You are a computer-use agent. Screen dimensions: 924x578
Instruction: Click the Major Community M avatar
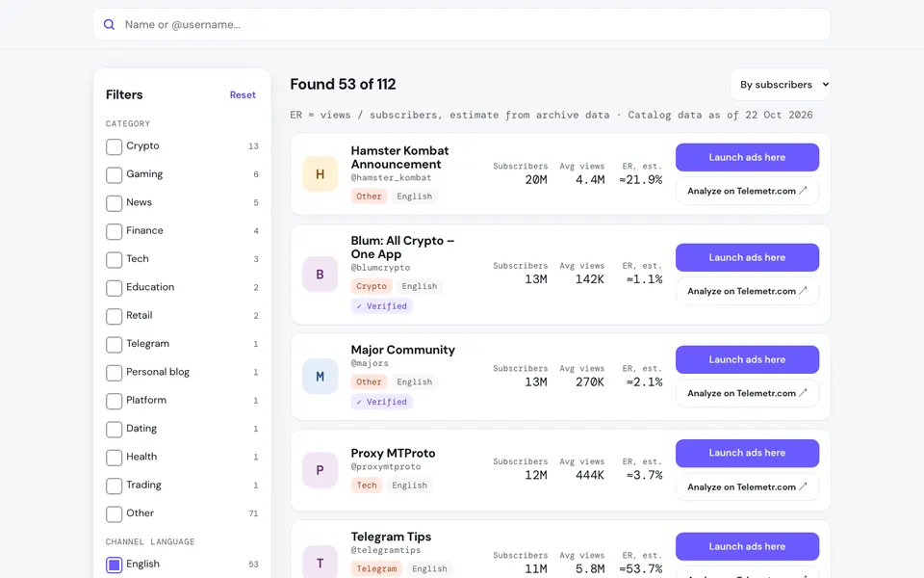click(320, 377)
